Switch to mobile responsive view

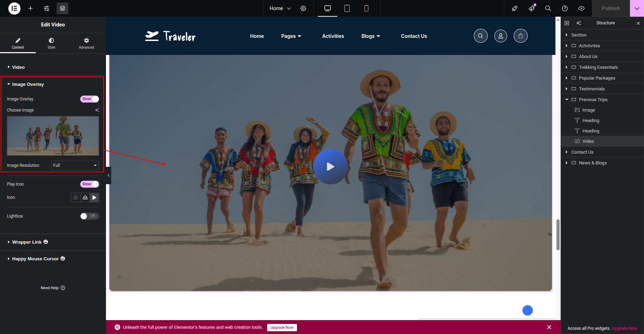[366, 8]
